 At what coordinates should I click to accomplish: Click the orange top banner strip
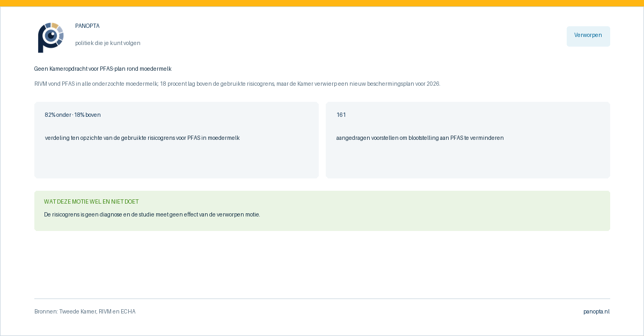322,3
